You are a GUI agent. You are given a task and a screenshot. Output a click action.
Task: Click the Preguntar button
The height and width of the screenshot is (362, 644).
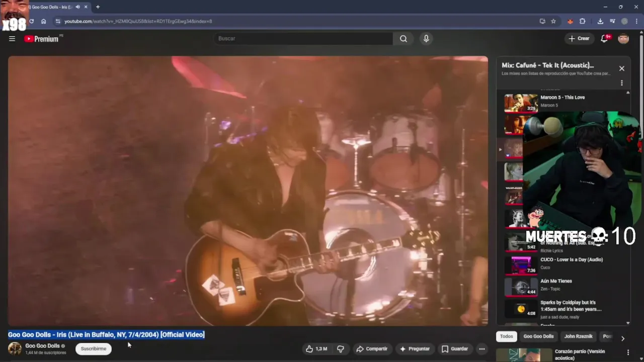pos(415,349)
